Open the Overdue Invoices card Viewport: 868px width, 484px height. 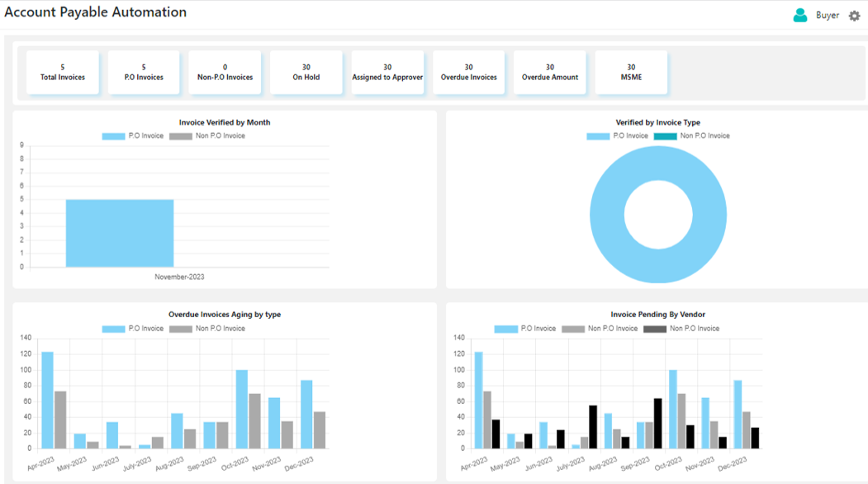[x=468, y=73]
